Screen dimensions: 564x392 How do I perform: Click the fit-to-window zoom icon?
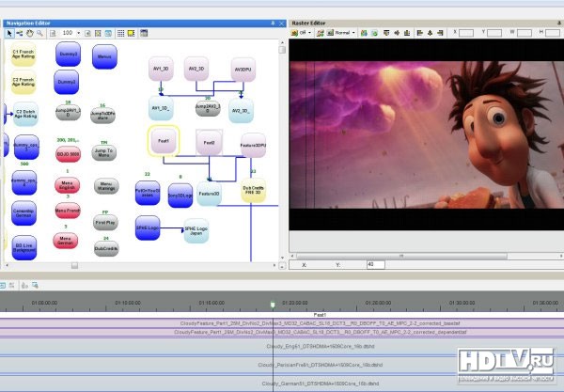click(x=98, y=34)
